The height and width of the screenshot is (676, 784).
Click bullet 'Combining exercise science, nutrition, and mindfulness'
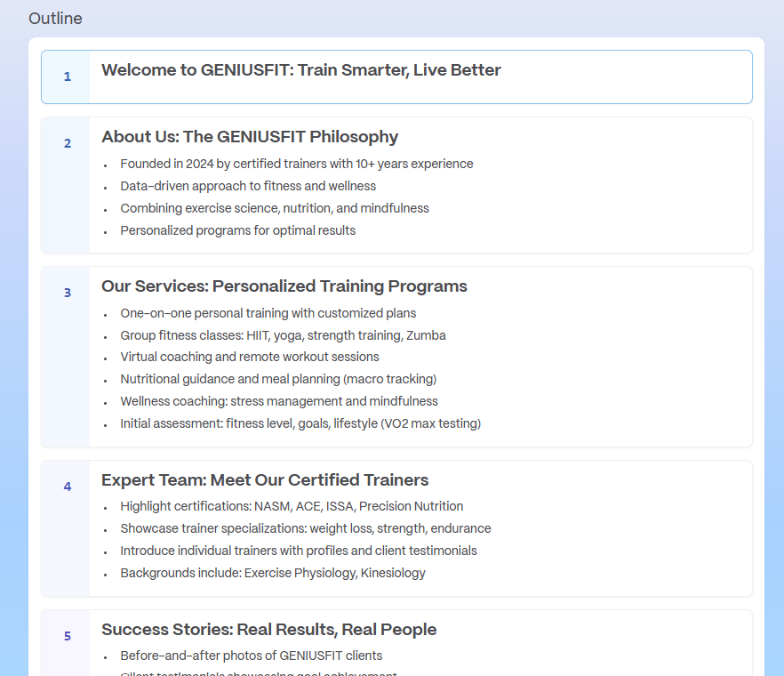(275, 208)
